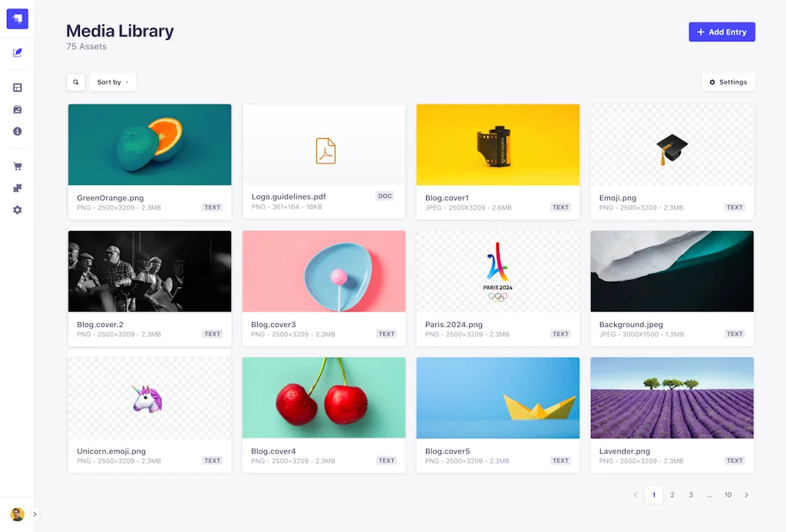
Task: Click the TEXT tag on Background.jpeg
Action: click(x=735, y=334)
